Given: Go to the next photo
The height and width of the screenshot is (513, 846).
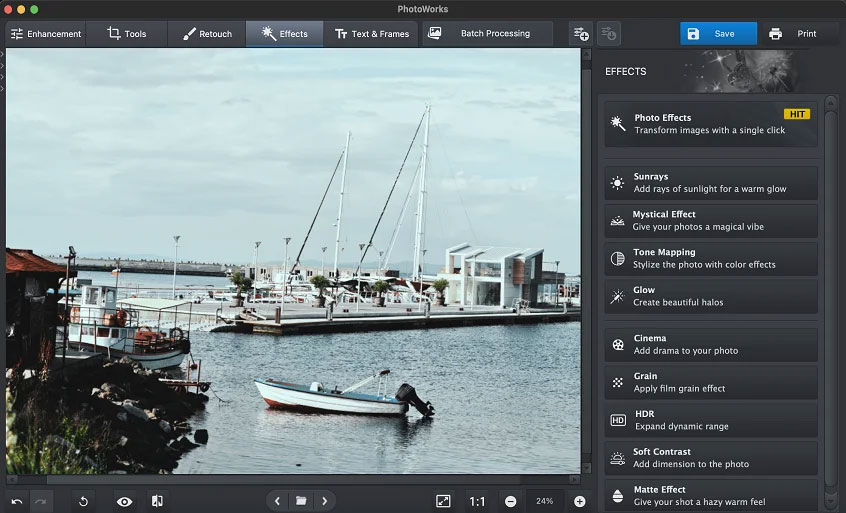Looking at the screenshot, I should point(324,501).
